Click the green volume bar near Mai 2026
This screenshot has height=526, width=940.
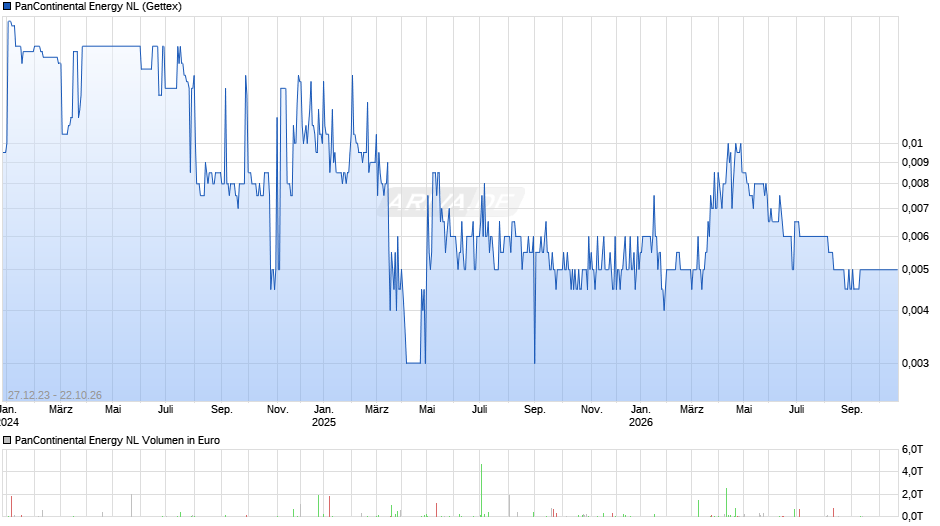pos(727,502)
